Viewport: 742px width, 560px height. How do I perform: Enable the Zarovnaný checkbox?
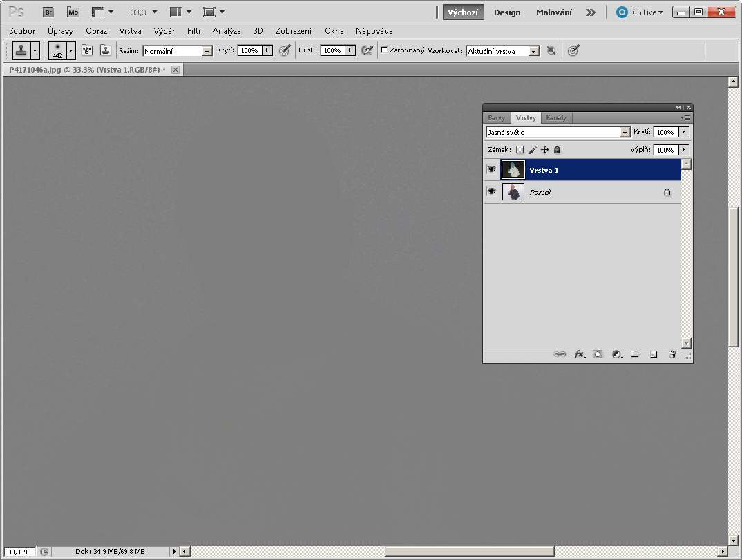pos(384,50)
